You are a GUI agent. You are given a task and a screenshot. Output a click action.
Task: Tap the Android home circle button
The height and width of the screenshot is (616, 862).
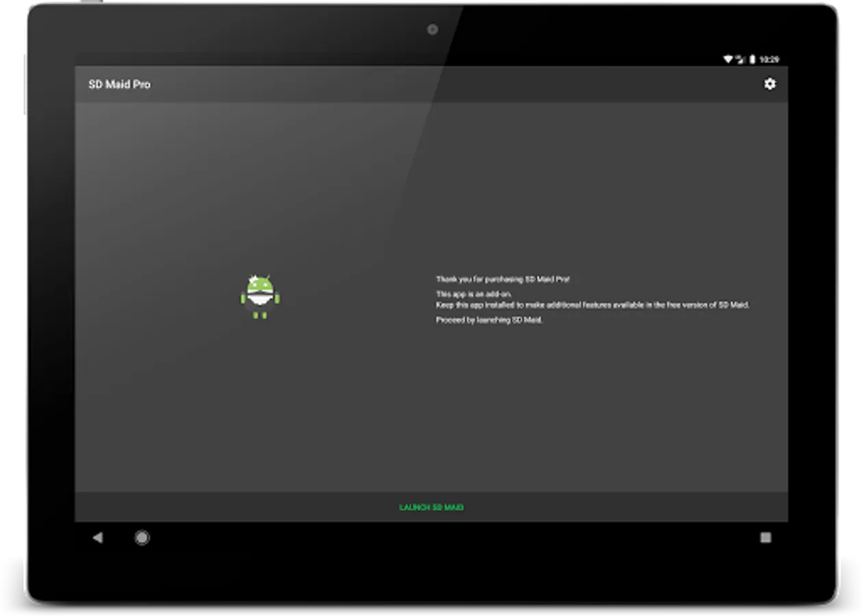(142, 538)
